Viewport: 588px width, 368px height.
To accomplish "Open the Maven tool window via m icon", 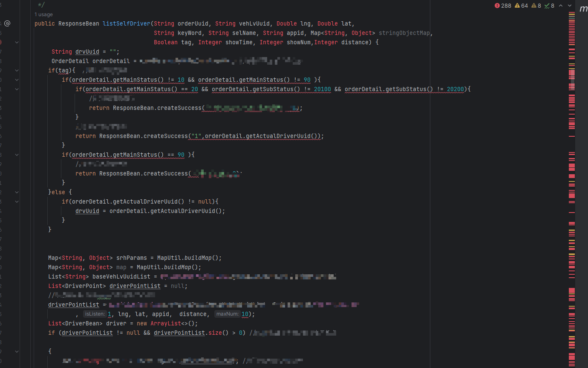I will [583, 9].
